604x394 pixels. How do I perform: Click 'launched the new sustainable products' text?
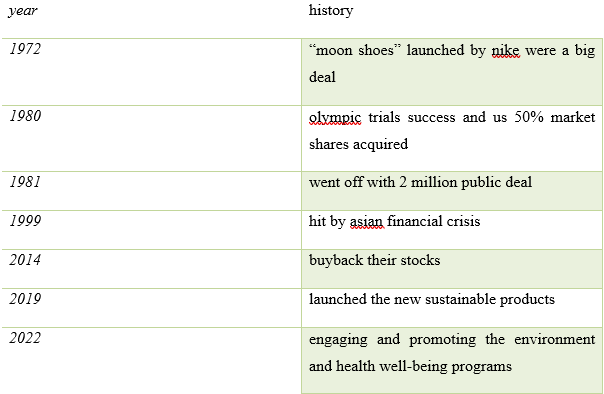pyautogui.click(x=432, y=299)
